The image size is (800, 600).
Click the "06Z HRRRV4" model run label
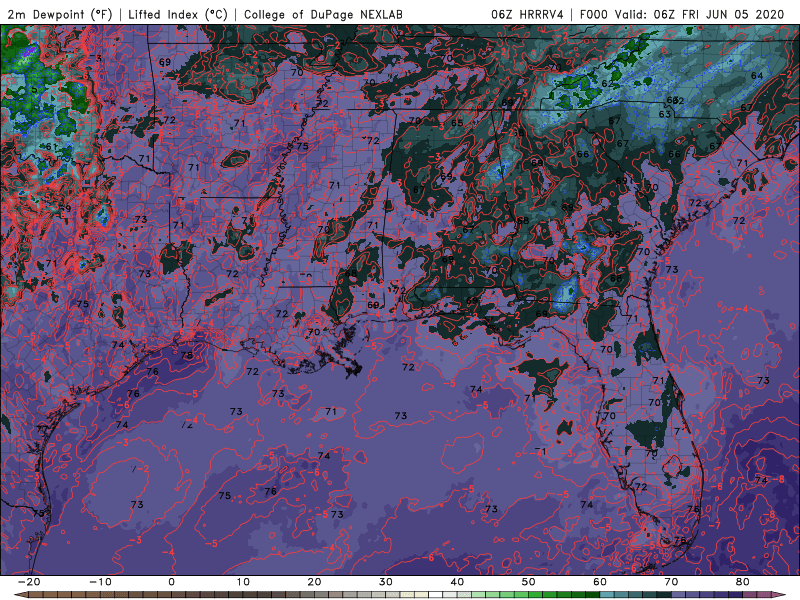click(527, 14)
